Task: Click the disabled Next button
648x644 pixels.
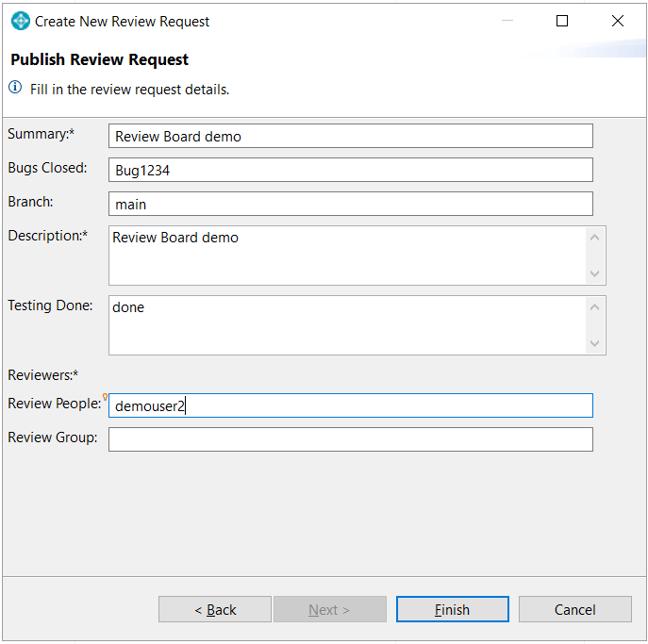Action: [x=330, y=609]
